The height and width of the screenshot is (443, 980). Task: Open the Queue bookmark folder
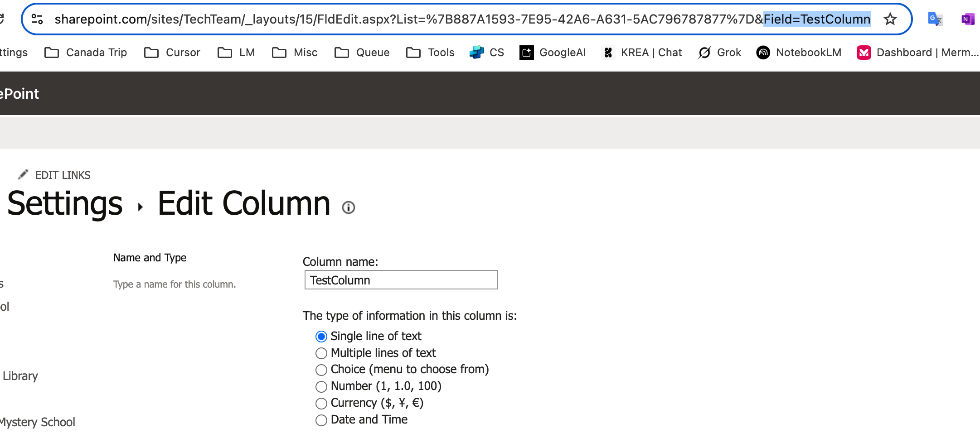coord(362,53)
